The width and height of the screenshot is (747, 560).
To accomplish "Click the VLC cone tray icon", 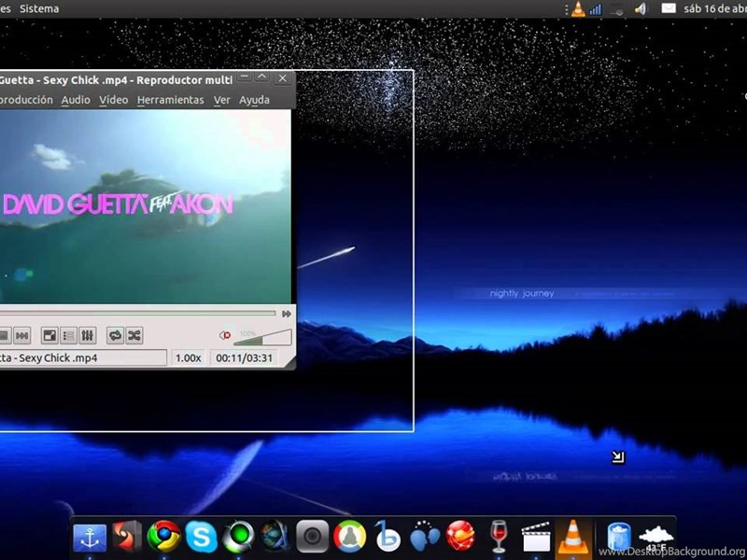I will (x=578, y=9).
